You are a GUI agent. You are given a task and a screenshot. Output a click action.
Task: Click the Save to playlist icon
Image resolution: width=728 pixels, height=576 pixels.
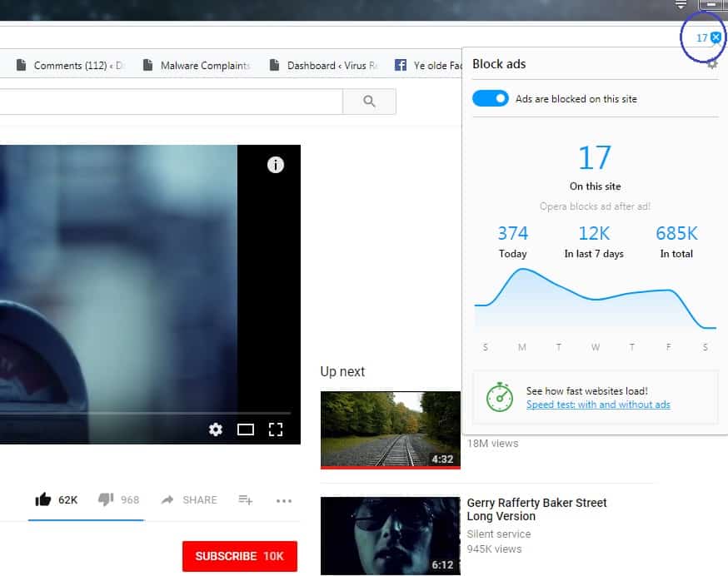coord(245,500)
